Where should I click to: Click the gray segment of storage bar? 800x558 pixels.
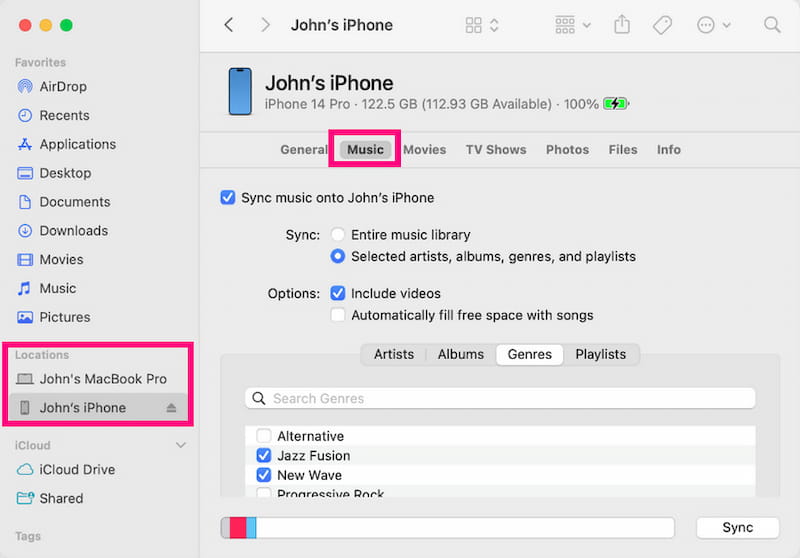click(226, 527)
